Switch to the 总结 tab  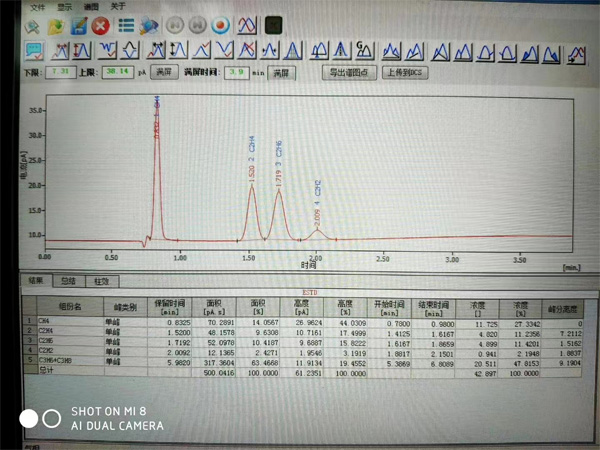click(x=68, y=282)
